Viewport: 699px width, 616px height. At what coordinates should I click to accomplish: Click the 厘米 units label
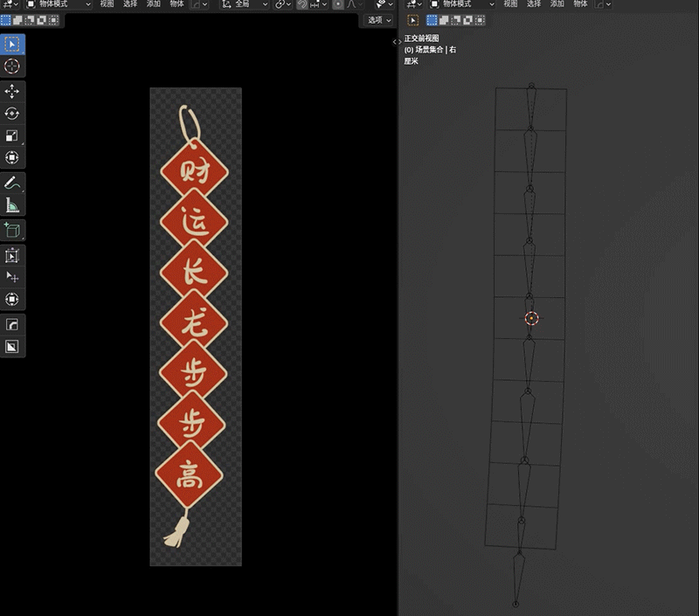[x=411, y=61]
